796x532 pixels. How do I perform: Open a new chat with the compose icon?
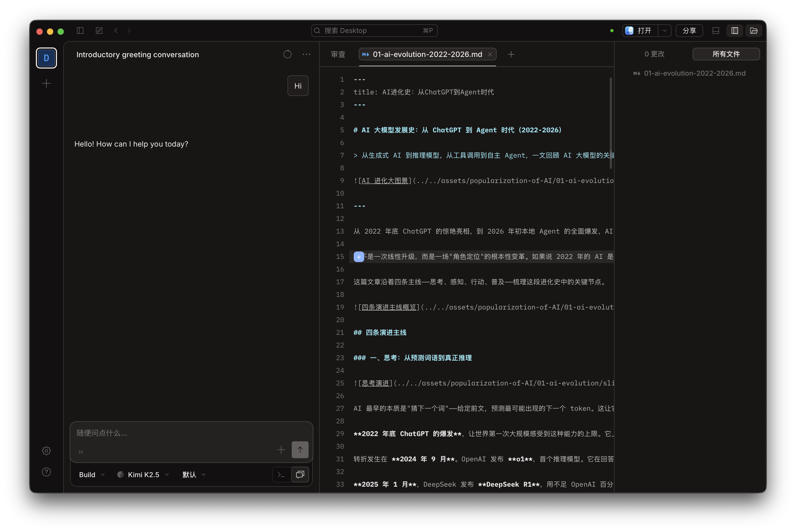(x=99, y=31)
